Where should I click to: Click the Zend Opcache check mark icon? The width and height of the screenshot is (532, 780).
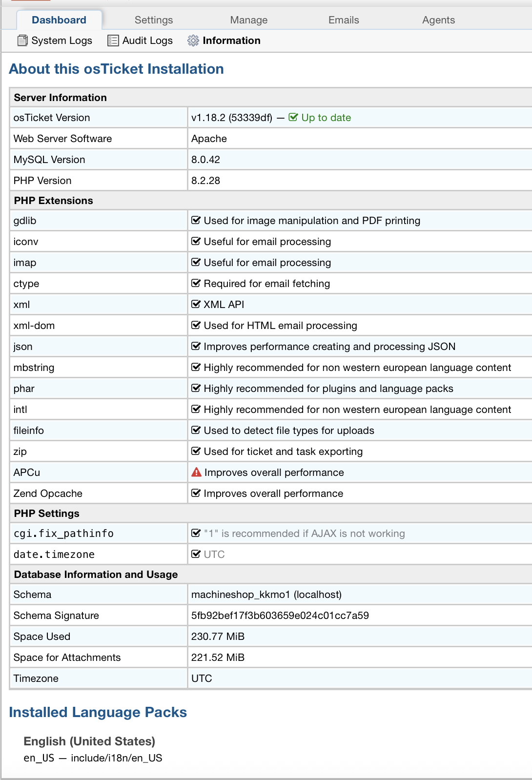click(196, 493)
